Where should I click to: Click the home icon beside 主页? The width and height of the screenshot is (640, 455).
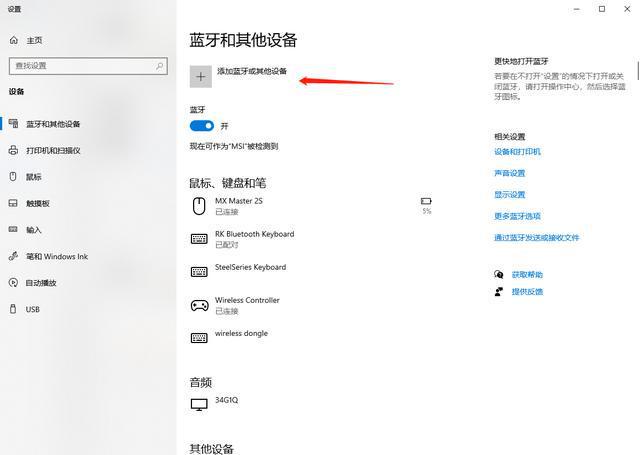tap(14, 40)
